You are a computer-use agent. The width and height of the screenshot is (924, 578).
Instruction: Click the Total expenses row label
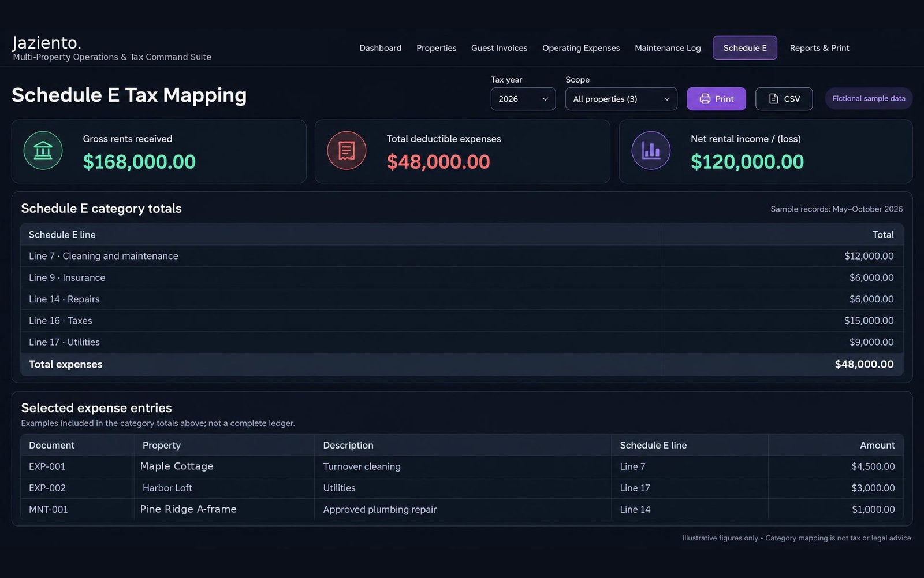[x=66, y=364]
